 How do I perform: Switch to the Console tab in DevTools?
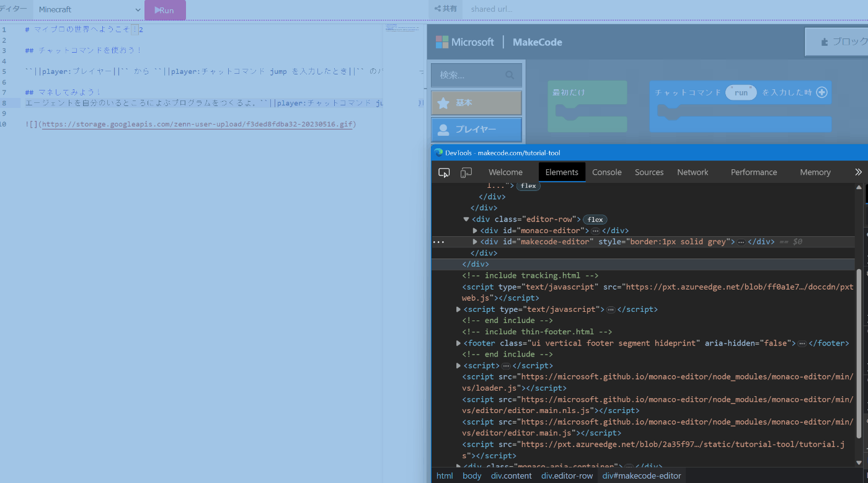[607, 172]
